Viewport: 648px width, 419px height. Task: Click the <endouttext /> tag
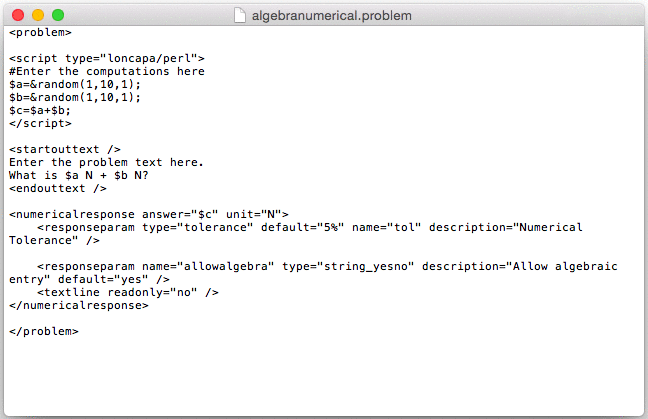click(58, 188)
